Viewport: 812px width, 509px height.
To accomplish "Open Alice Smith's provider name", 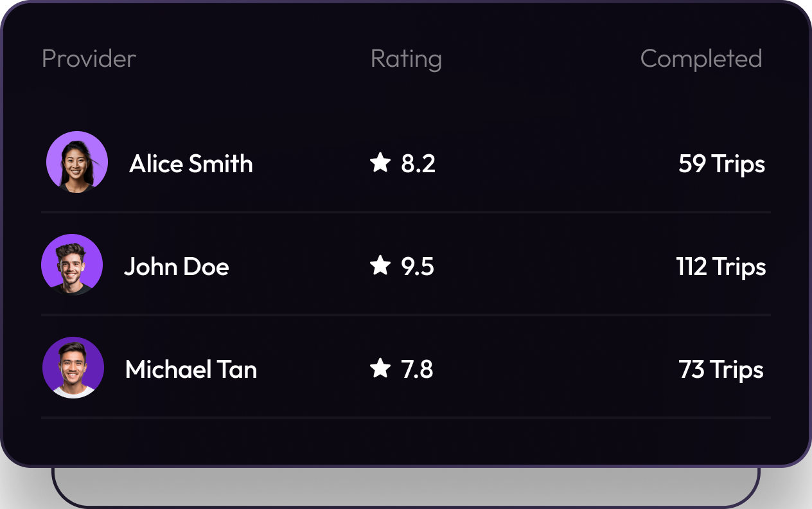I will pyautogui.click(x=191, y=164).
